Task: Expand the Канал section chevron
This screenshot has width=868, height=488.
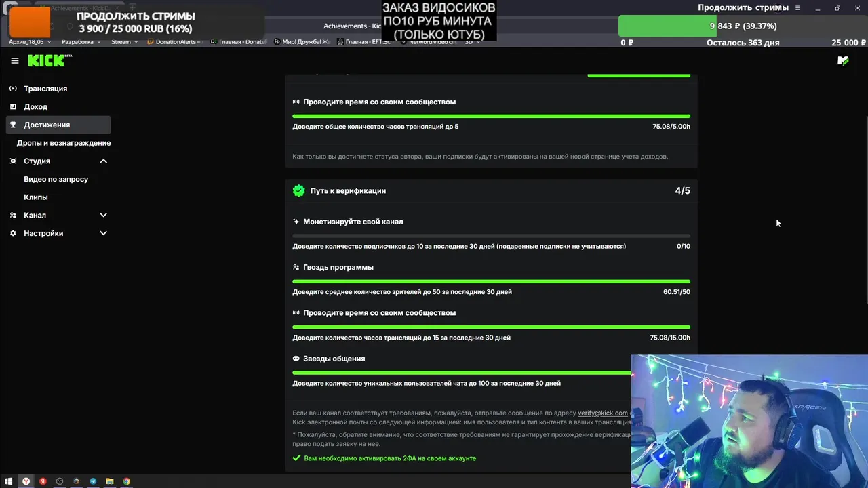Action: coord(103,215)
